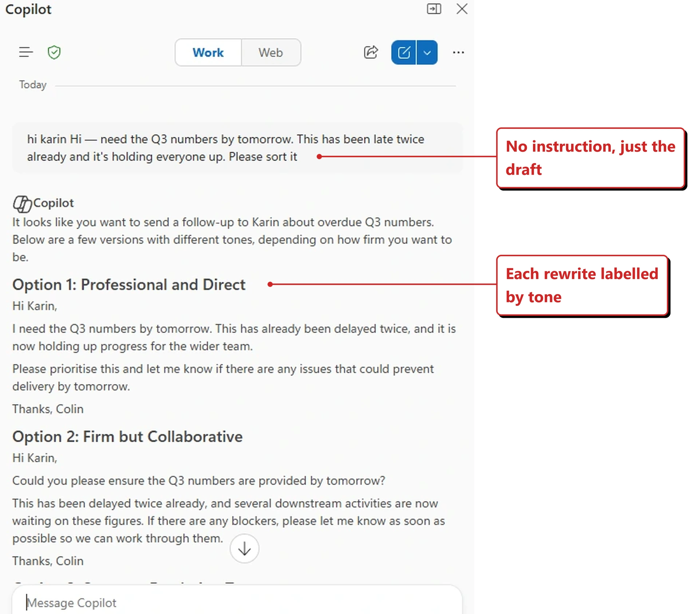700x614 pixels.
Task: Click the 'Please prioritise this' paragraph
Action: [223, 377]
